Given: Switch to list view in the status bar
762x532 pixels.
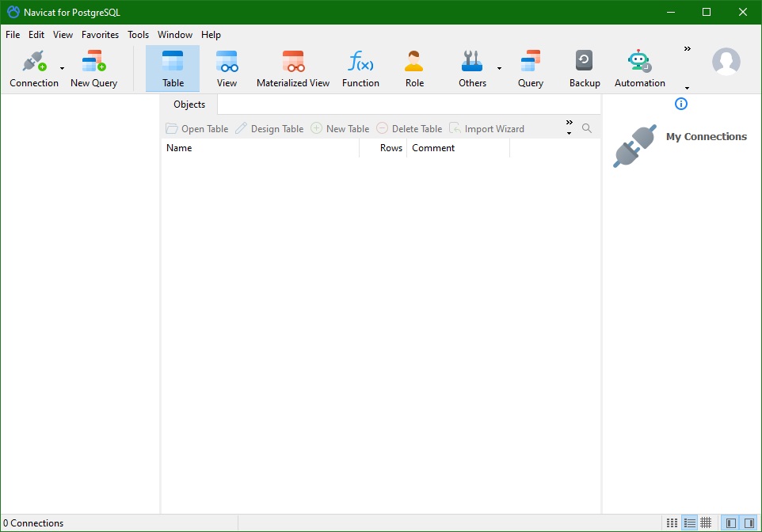Looking at the screenshot, I should coord(689,522).
